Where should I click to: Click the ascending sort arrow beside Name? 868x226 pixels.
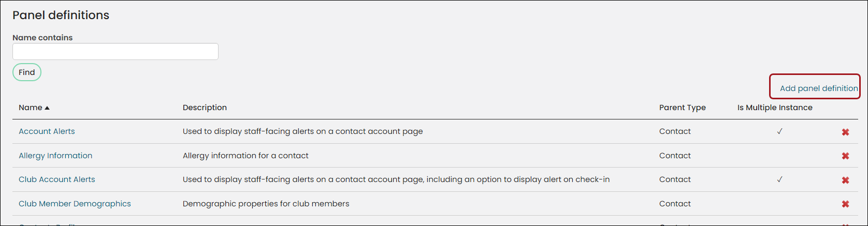click(47, 108)
